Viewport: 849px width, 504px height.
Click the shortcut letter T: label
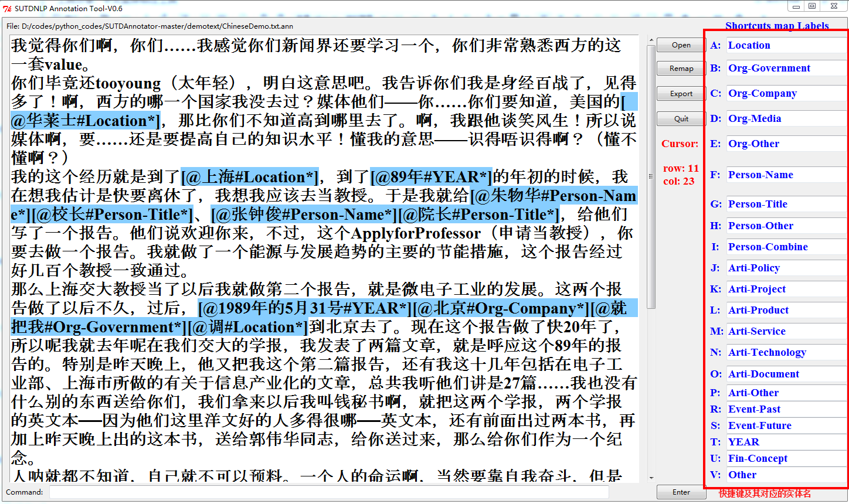pos(715,442)
